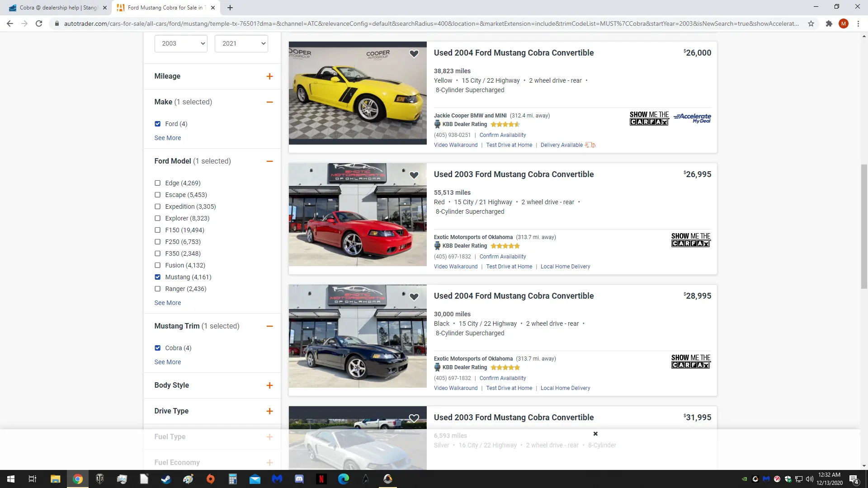Open the Windows notification center
The image size is (868, 488).
click(x=854, y=479)
